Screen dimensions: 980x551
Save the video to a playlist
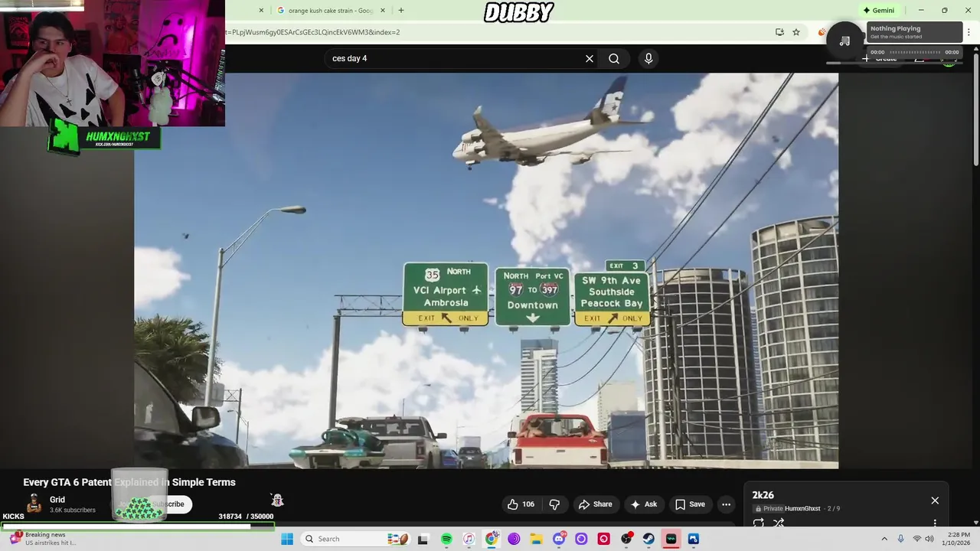(x=690, y=504)
